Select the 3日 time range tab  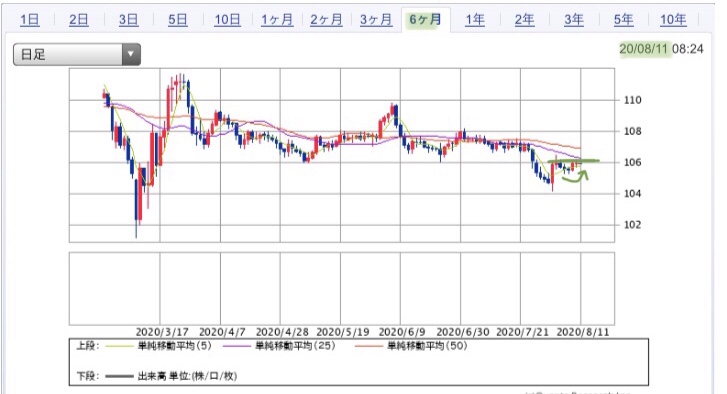(x=128, y=20)
